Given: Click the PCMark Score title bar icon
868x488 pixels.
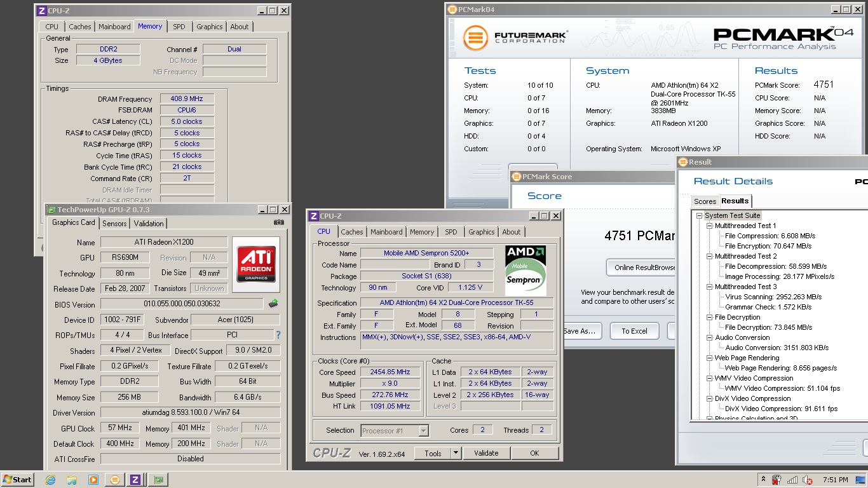Looking at the screenshot, I should (x=517, y=177).
